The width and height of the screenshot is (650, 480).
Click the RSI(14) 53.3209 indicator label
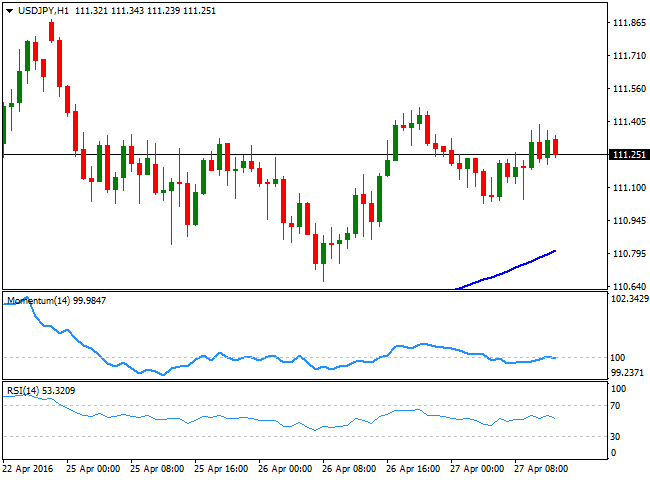(41, 390)
